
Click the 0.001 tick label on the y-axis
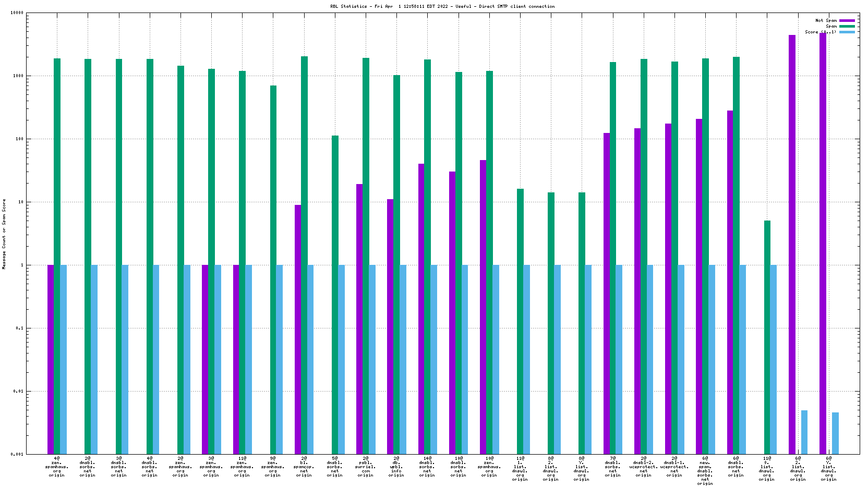[x=17, y=455]
